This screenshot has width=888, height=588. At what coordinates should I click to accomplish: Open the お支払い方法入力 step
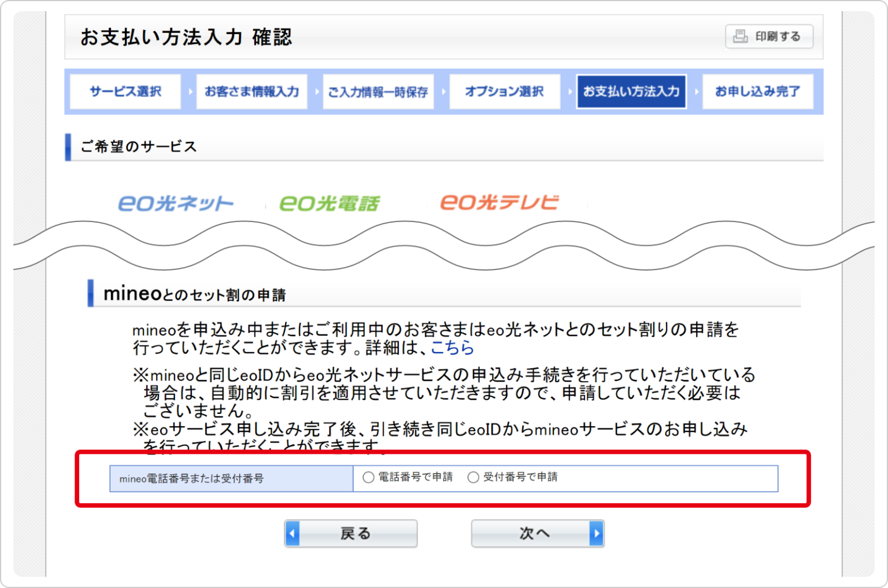pyautogui.click(x=631, y=91)
